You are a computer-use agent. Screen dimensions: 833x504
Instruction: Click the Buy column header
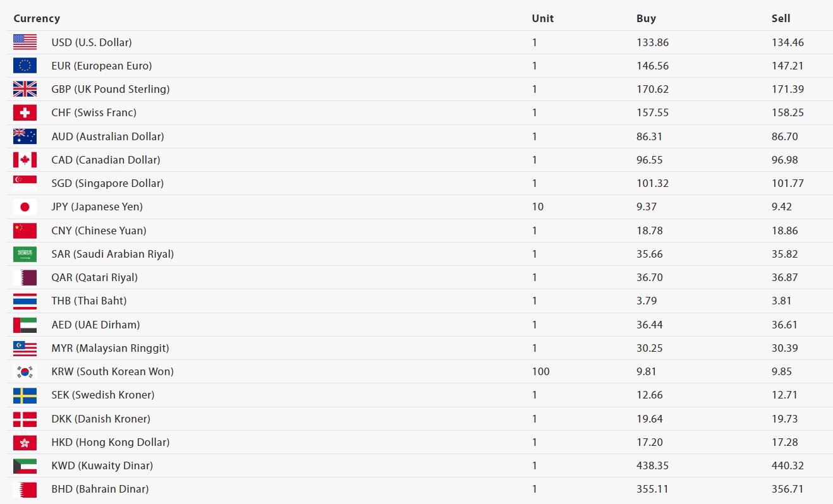coord(646,18)
